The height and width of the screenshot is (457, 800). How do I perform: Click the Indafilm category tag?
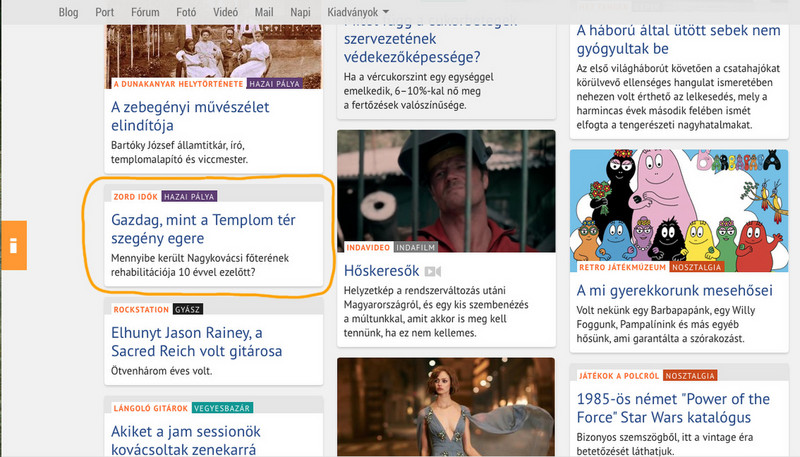point(416,247)
